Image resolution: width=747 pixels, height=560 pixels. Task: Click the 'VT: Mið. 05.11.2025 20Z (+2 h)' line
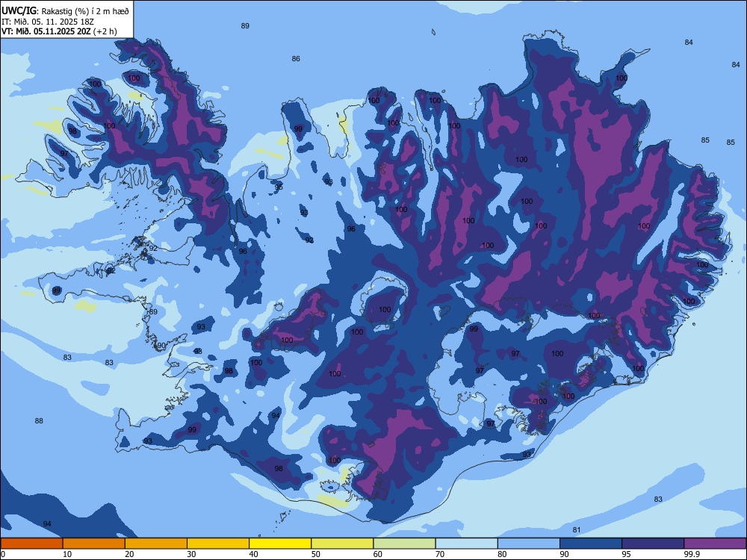[x=59, y=31]
